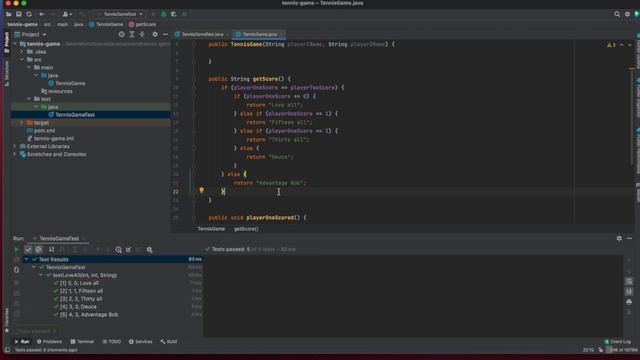Select '[4] 3, 3, Deuce' test result
The height and width of the screenshot is (360, 640).
(78, 307)
